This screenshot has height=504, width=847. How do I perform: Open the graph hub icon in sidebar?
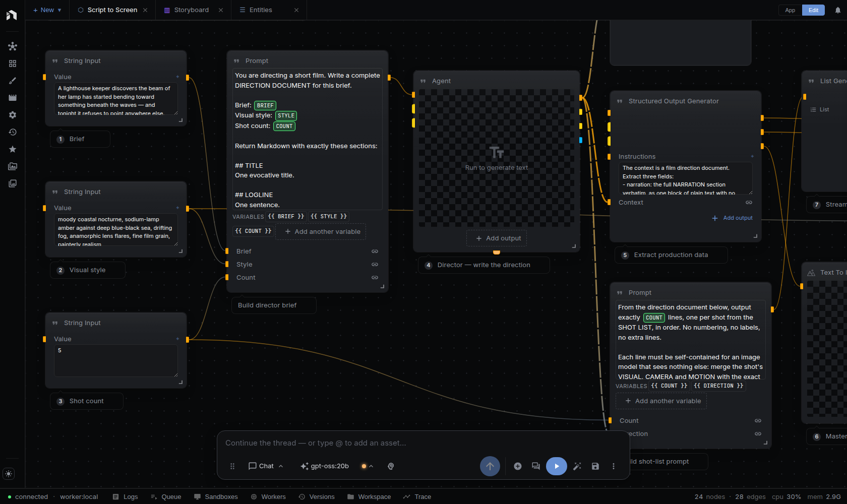(x=13, y=46)
